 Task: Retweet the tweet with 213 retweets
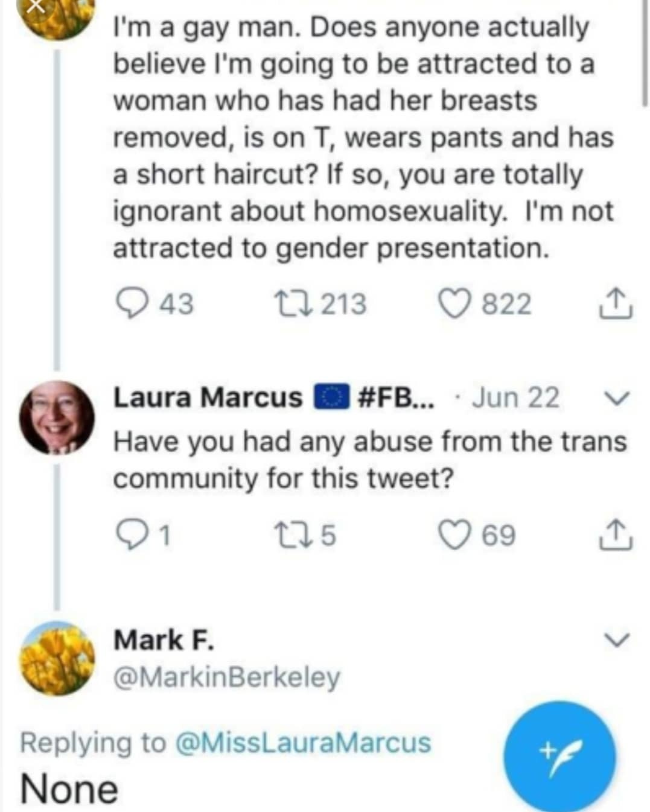pos(293,303)
